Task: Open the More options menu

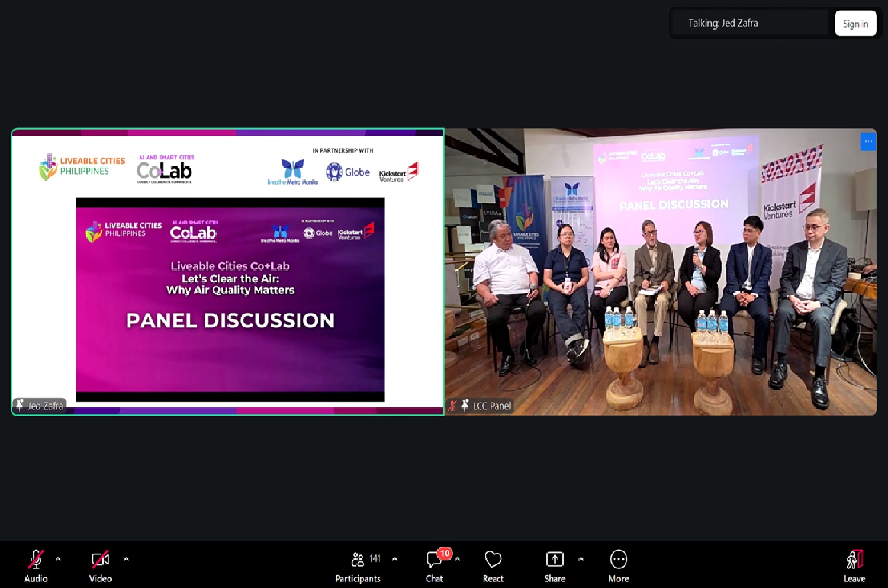Action: [x=618, y=560]
